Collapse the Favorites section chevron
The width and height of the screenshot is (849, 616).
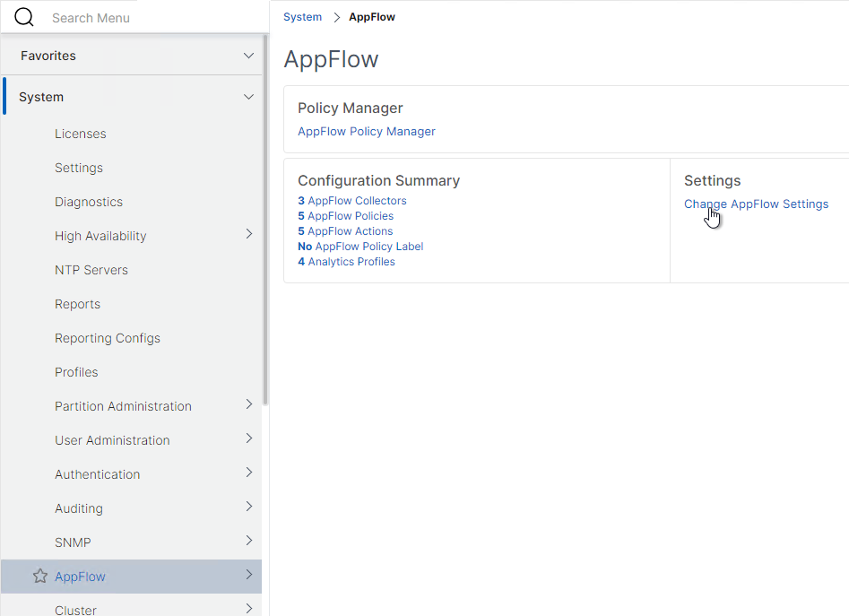(x=248, y=56)
